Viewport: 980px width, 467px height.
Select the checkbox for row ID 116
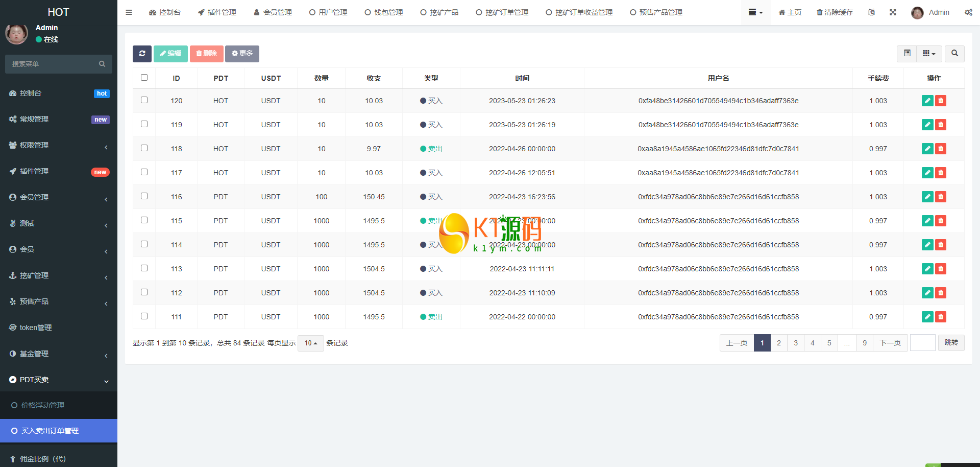(144, 196)
